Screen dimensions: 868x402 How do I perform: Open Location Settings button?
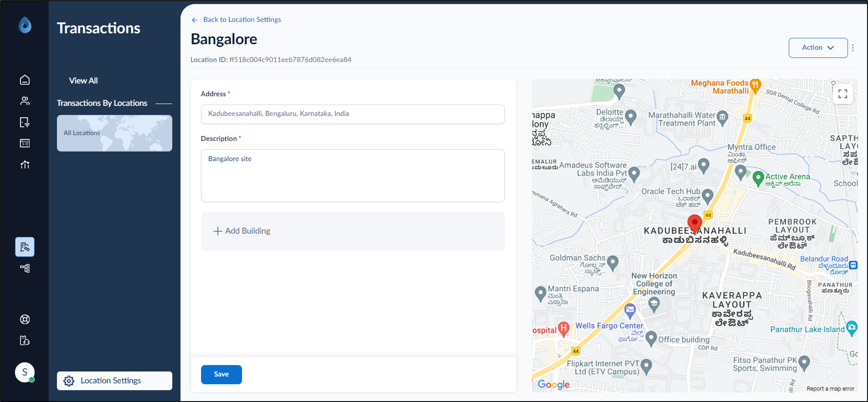coord(114,381)
